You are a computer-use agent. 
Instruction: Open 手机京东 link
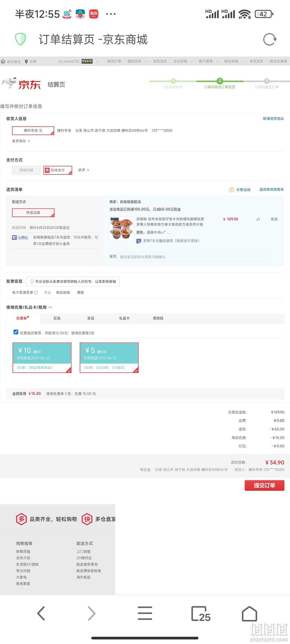[x=256, y=61]
